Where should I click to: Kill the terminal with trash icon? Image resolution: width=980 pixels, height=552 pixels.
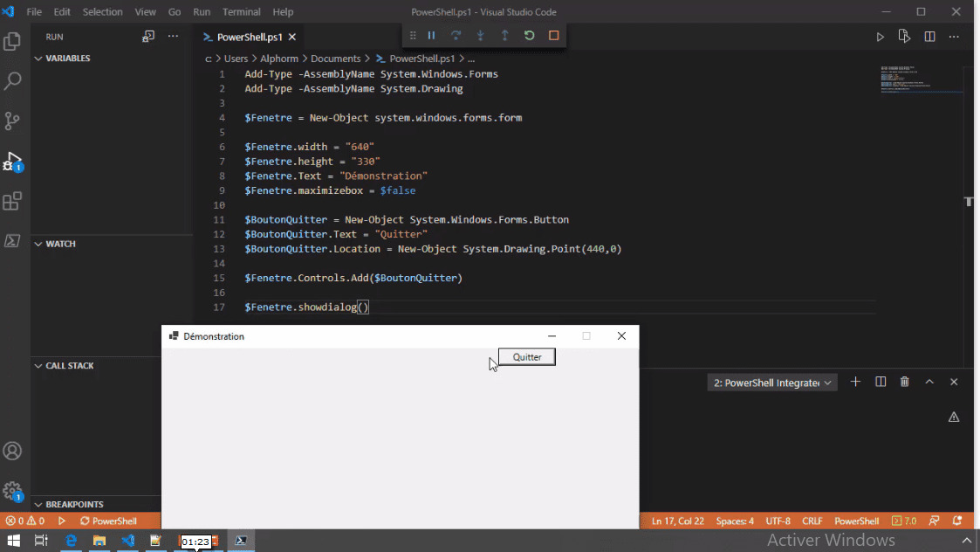[904, 382]
